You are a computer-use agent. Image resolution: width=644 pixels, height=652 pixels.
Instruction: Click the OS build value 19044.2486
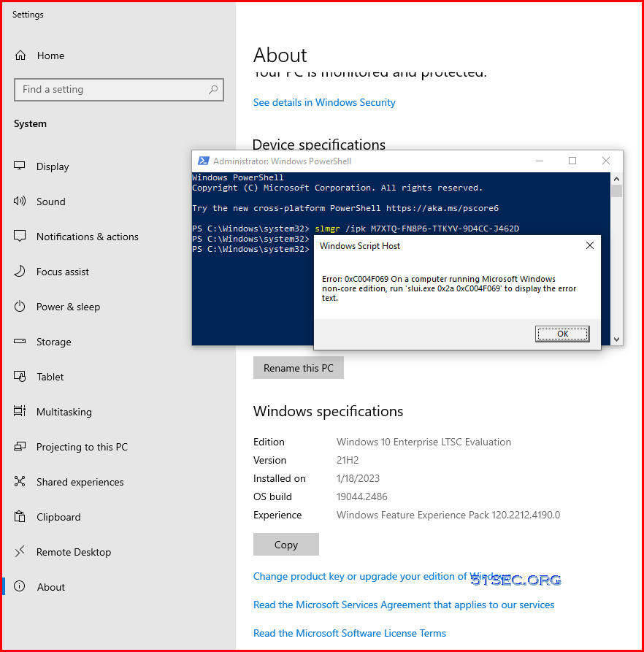(361, 496)
